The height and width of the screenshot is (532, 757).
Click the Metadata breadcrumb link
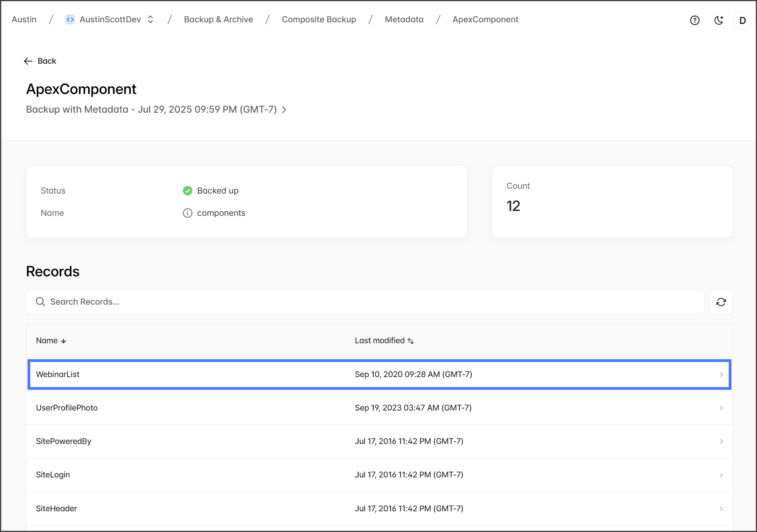(x=404, y=20)
